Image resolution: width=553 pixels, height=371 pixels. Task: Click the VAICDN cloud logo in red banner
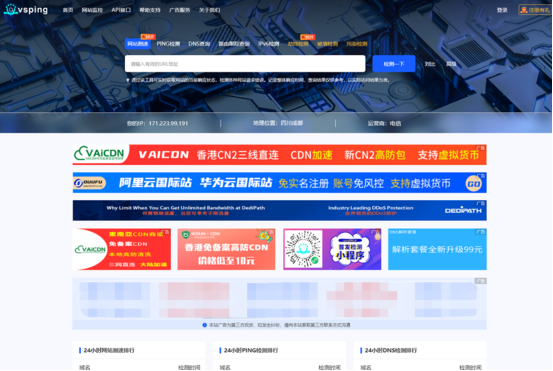99,154
